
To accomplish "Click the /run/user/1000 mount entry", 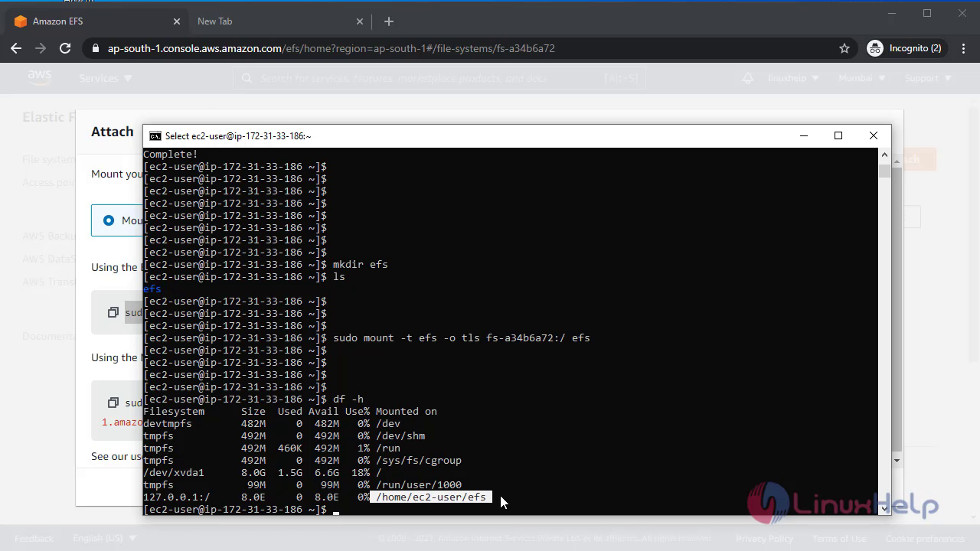I will pos(419,484).
